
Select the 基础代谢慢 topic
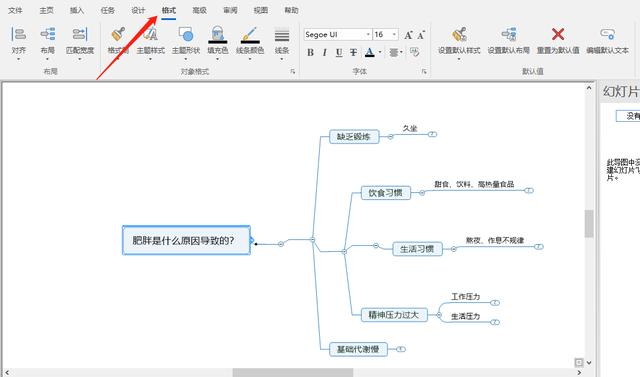tap(358, 349)
